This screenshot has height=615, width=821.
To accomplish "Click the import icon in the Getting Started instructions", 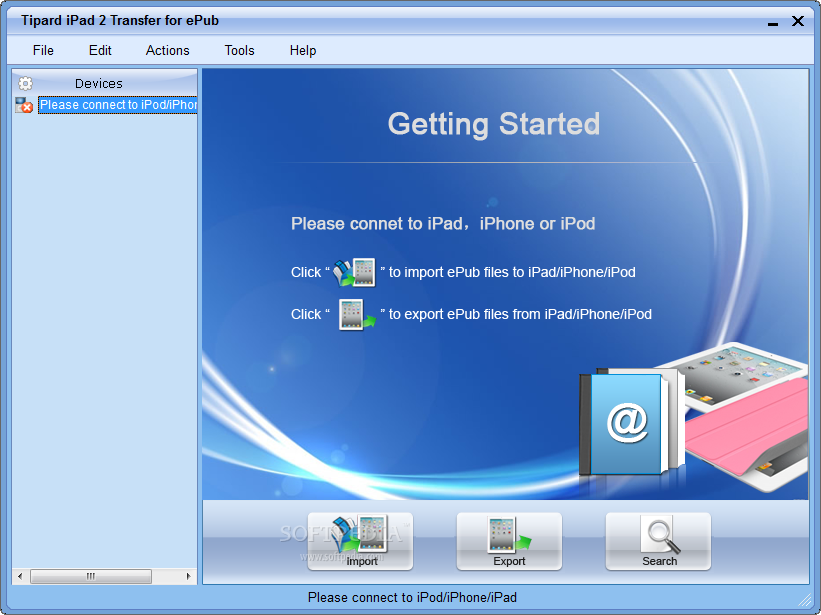I will (x=354, y=272).
